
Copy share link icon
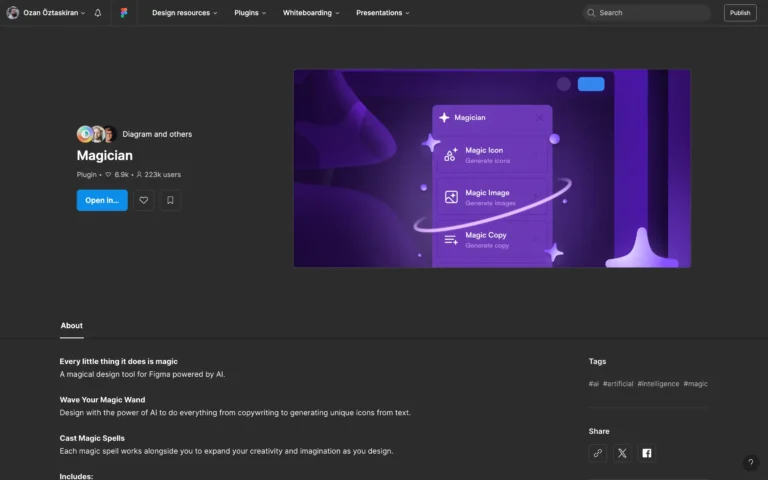[x=598, y=453]
